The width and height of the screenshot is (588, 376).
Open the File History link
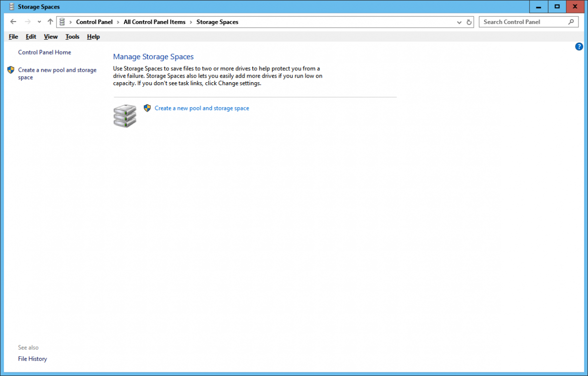coord(33,359)
